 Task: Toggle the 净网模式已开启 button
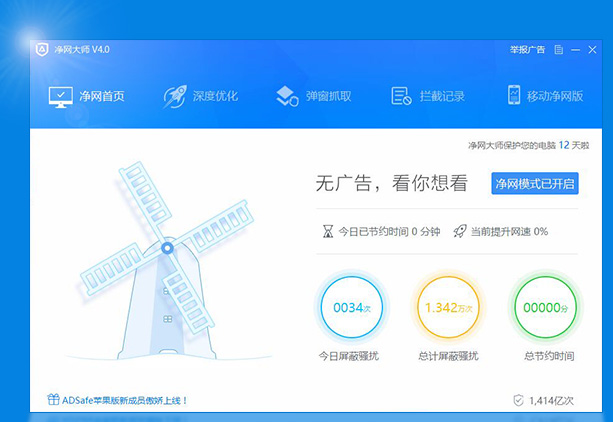click(535, 183)
